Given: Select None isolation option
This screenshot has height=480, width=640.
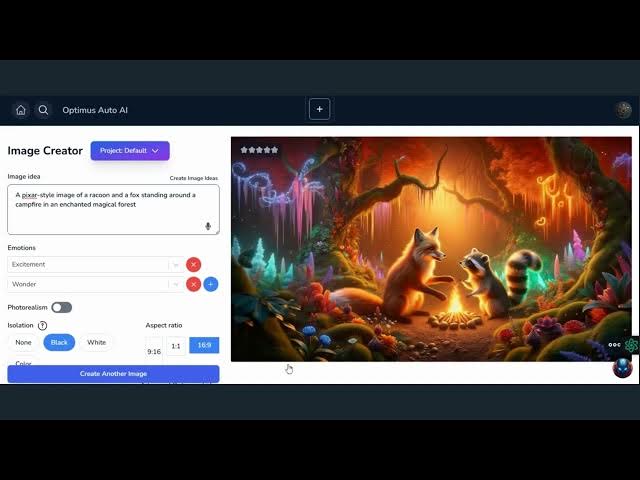Looking at the screenshot, I should [23, 342].
